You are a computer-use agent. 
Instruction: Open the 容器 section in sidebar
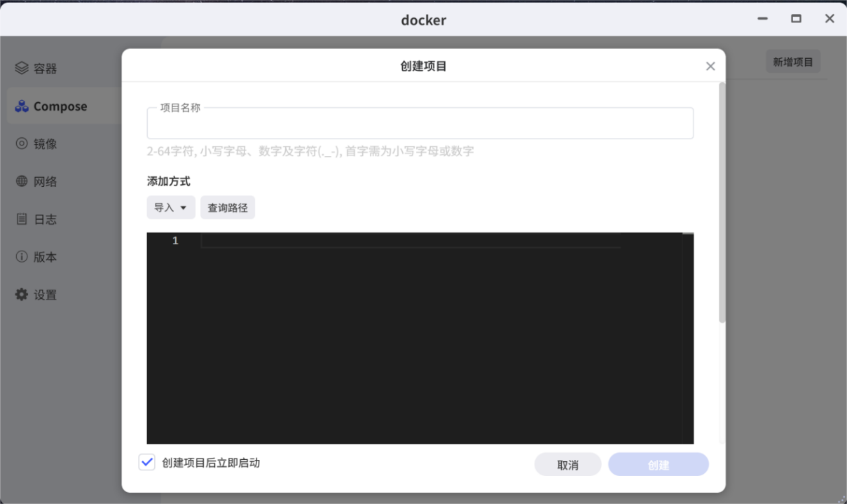[45, 69]
